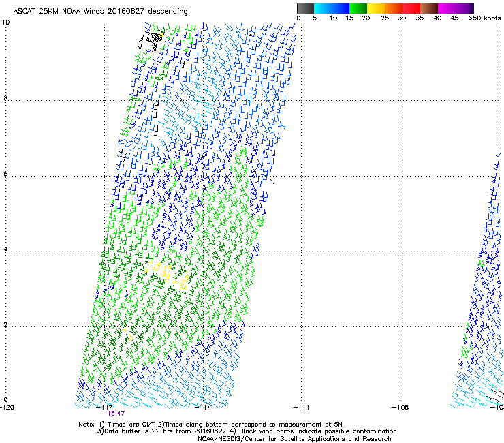Click the yellow 20-25 knots legend segment
Image resolution: width=504 pixels, height=443 pixels.
point(376,8)
